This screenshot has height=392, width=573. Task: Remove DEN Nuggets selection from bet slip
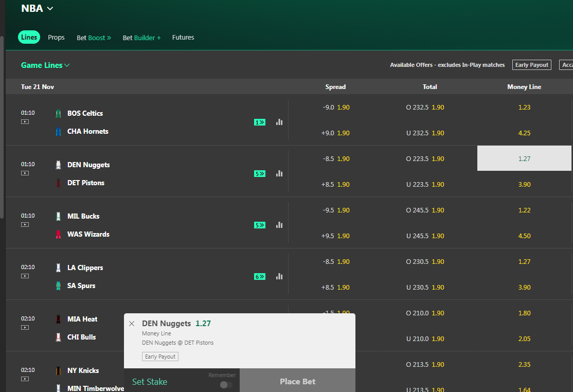coord(132,324)
